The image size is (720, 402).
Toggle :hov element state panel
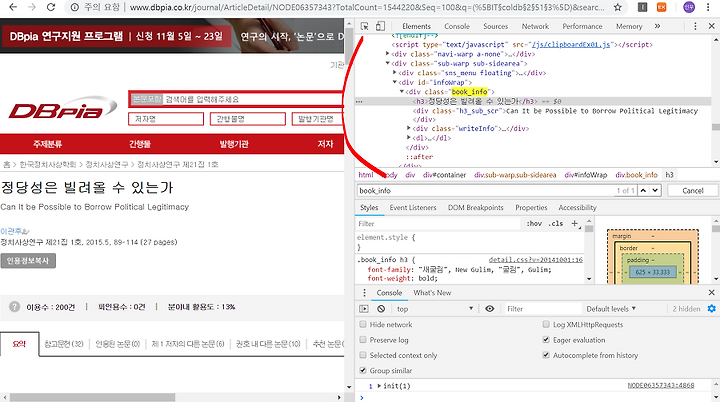click(x=534, y=223)
